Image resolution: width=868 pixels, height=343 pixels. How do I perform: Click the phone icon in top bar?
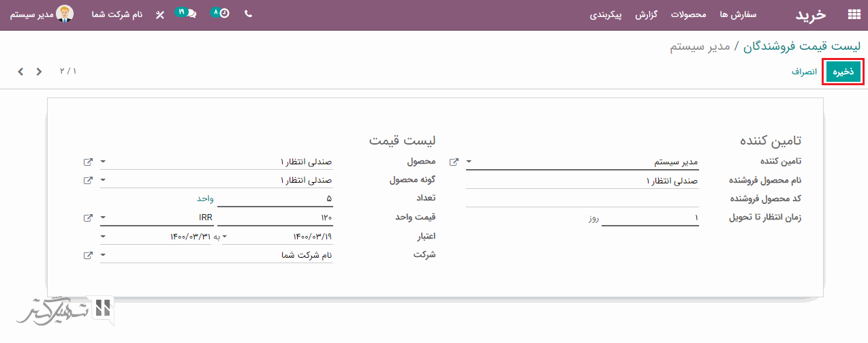pos(248,14)
